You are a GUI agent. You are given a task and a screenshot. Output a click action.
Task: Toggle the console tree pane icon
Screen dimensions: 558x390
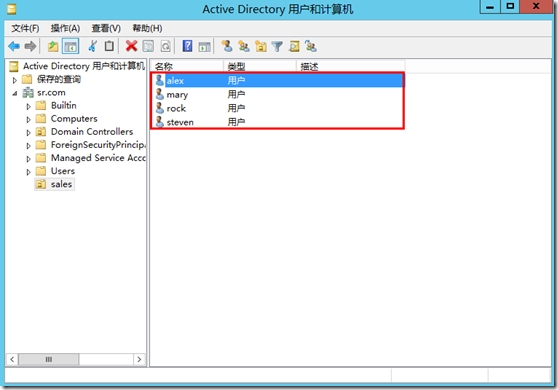tap(70, 46)
